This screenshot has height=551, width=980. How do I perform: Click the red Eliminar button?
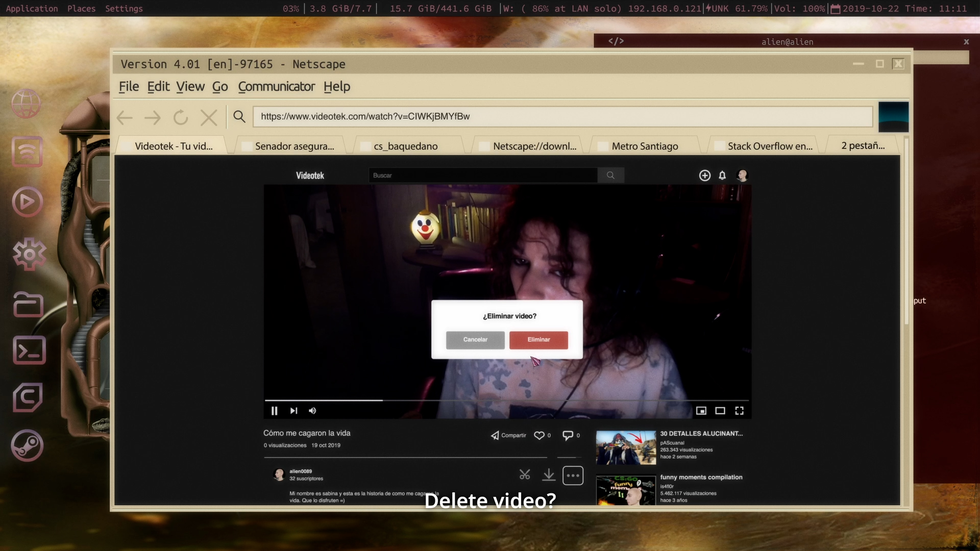tap(538, 340)
